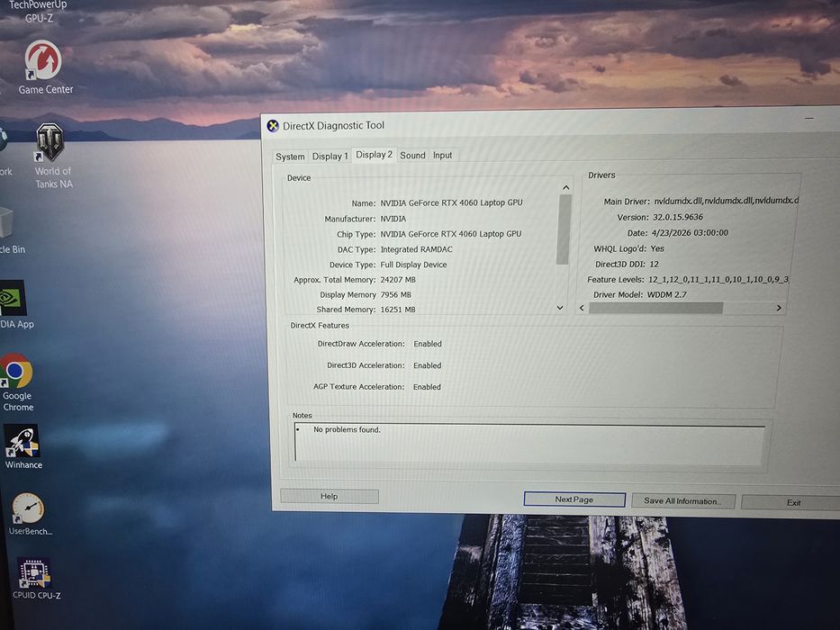
Task: Click the Feature Levels value text
Action: tap(718, 280)
